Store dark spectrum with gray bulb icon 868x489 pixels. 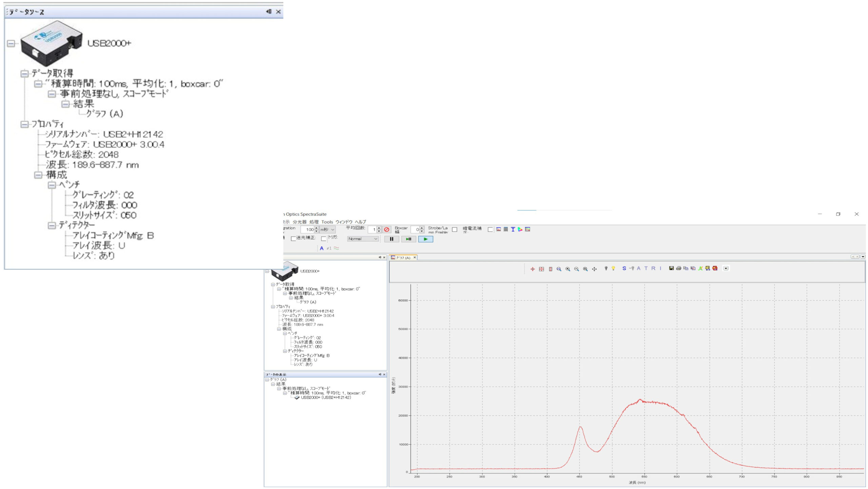click(606, 268)
